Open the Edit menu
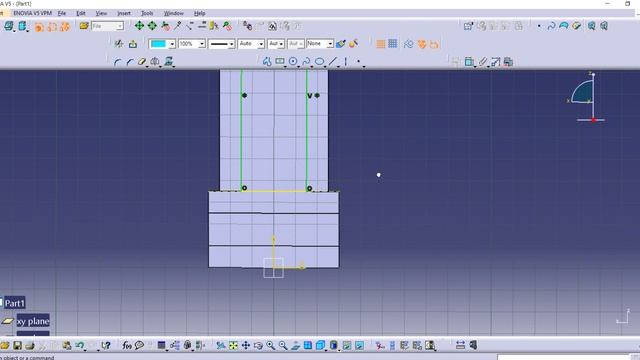Image resolution: width=640 pixels, height=360 pixels. [x=81, y=13]
